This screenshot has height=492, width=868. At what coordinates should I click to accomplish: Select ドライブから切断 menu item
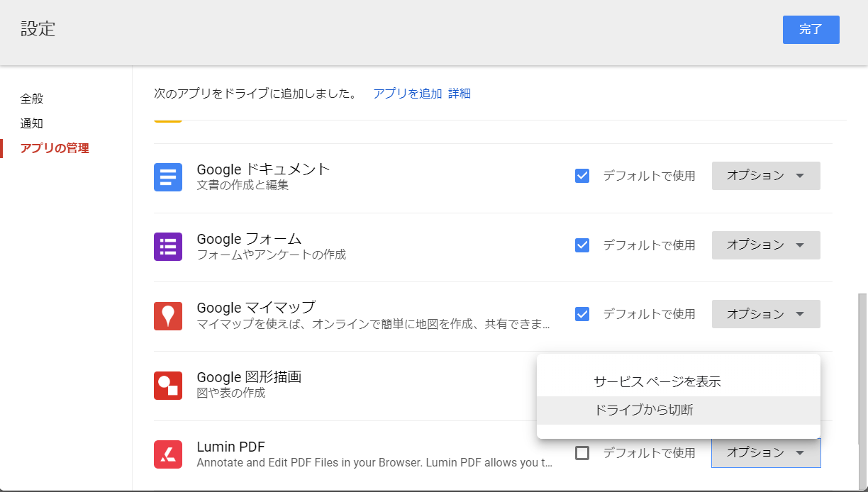[x=679, y=410]
